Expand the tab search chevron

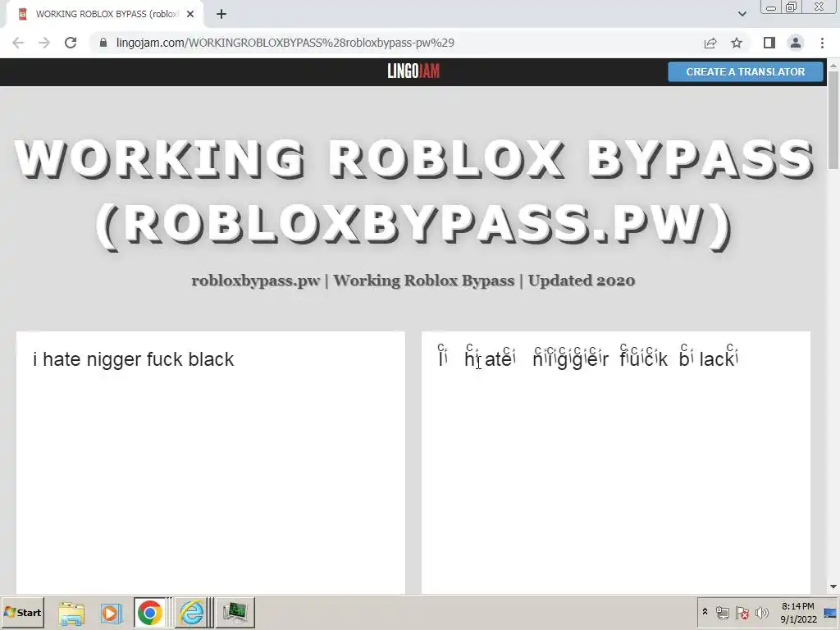coord(742,15)
